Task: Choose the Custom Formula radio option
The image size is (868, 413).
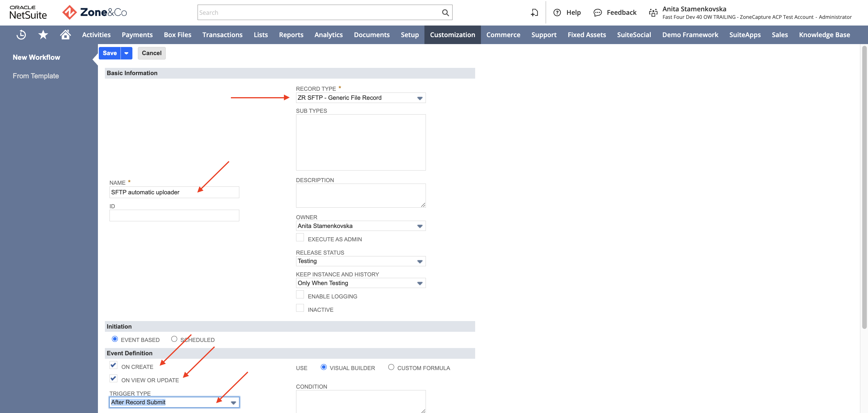Action: tap(391, 367)
